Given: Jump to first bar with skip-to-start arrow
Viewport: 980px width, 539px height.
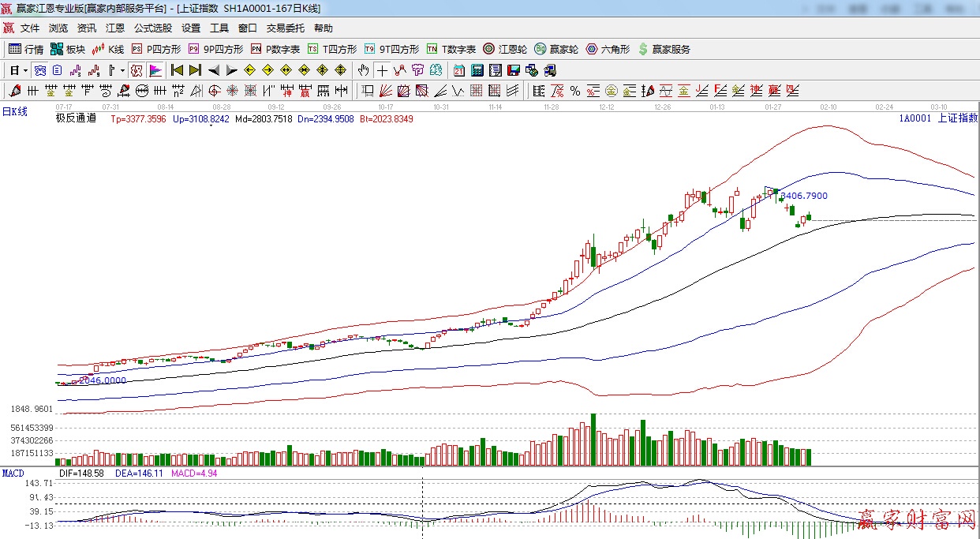Looking at the screenshot, I should [x=178, y=70].
